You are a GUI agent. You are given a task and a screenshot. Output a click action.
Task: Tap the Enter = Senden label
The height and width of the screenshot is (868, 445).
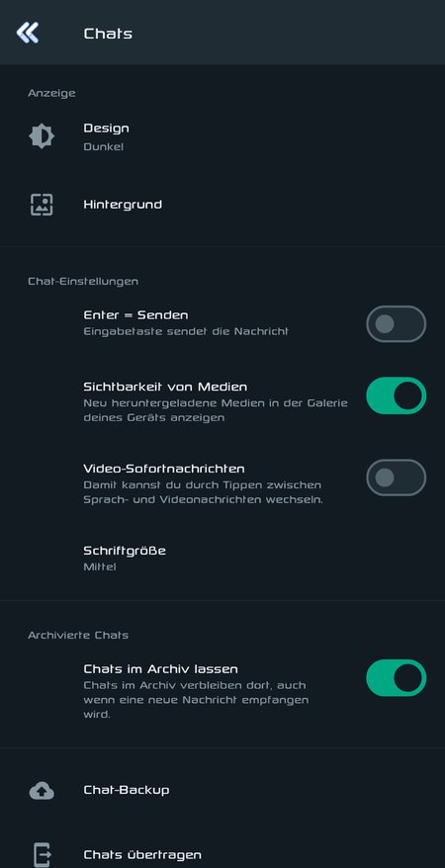(x=135, y=315)
